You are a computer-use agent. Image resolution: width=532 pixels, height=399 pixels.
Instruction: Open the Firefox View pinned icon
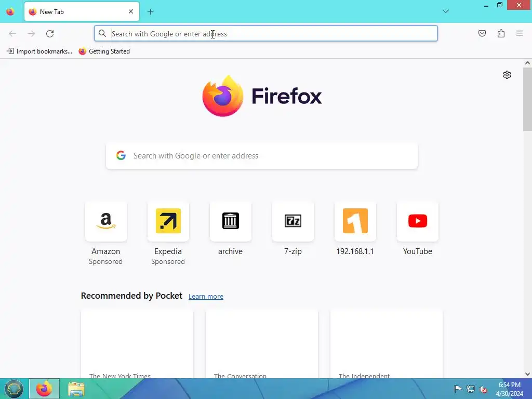10,11
